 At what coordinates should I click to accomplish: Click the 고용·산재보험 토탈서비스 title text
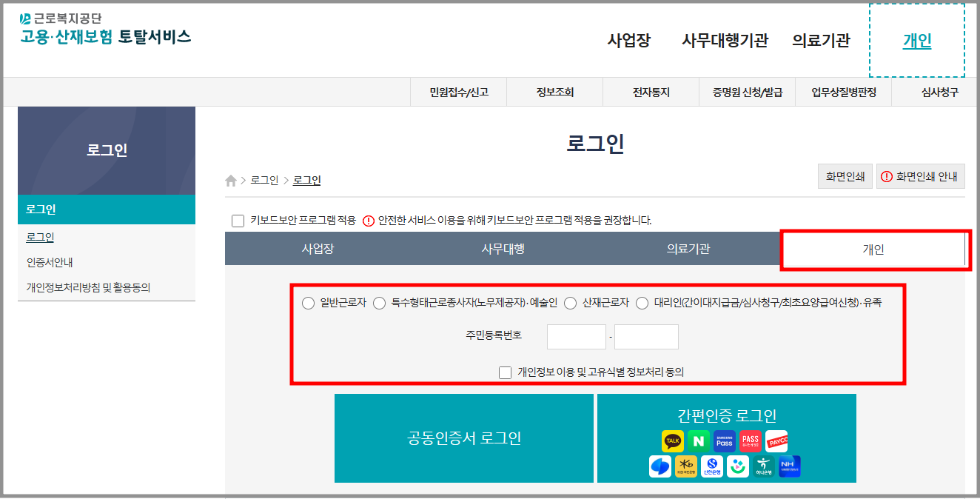[106, 36]
